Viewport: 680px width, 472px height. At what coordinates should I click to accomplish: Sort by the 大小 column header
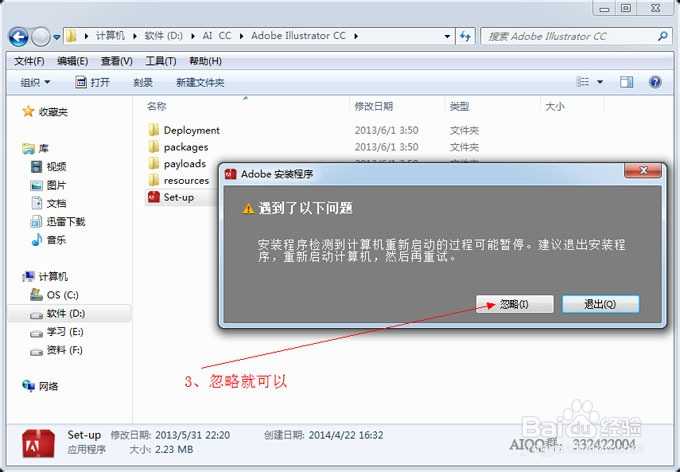coord(555,106)
